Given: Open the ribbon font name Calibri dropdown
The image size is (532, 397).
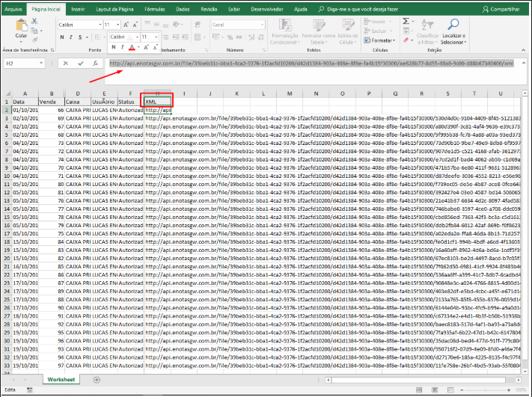Looking at the screenshot, I should pos(100,25).
